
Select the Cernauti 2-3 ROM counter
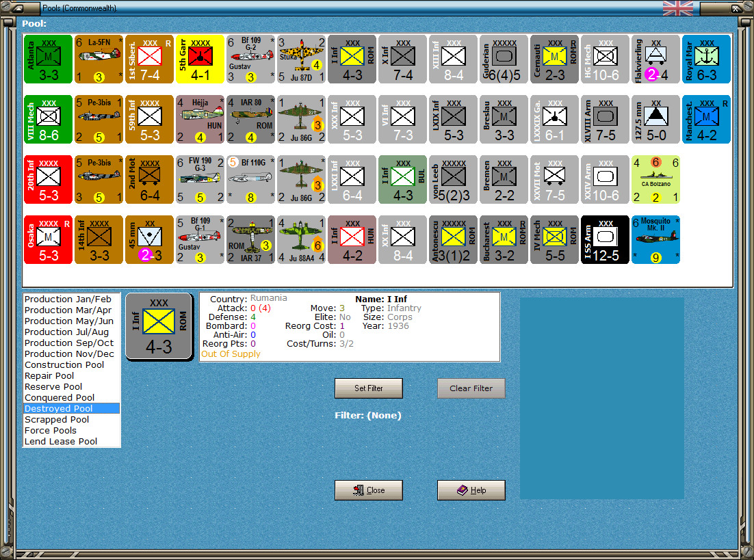coord(554,59)
